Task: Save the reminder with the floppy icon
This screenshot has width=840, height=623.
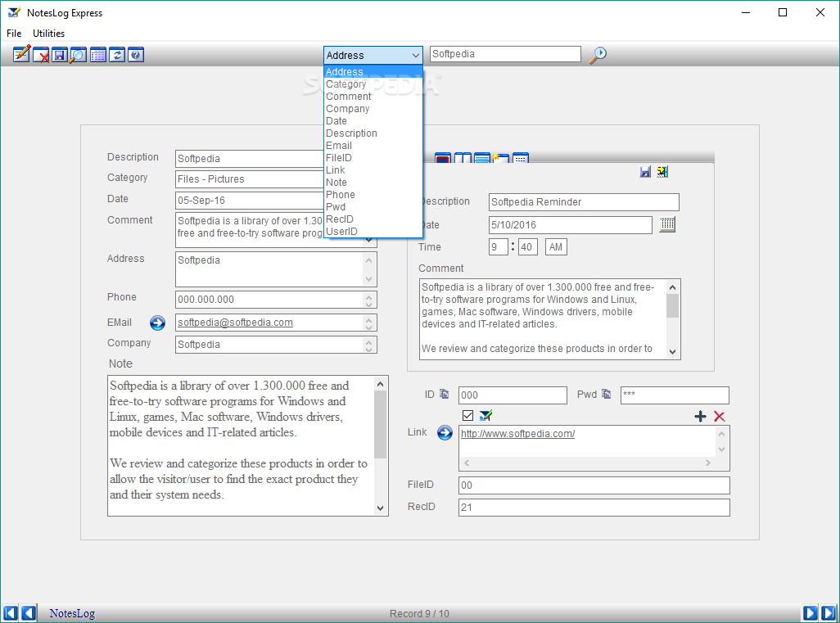Action: (x=645, y=171)
